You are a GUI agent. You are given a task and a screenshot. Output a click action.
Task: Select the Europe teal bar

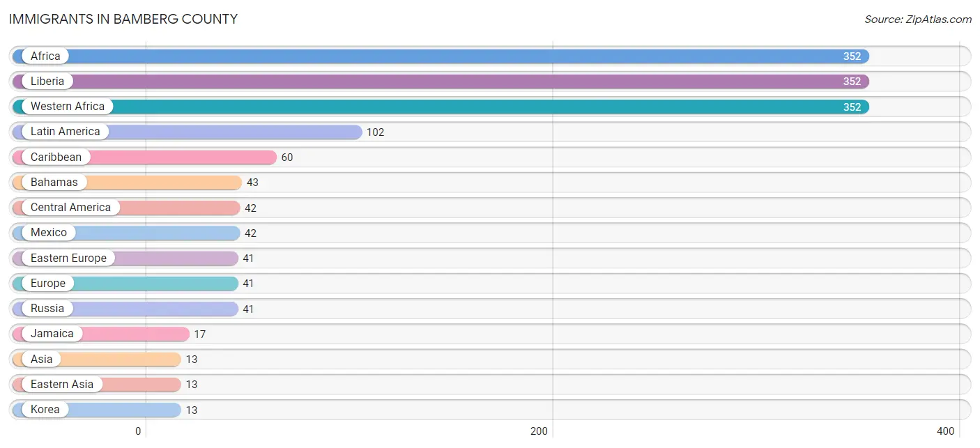click(125, 284)
